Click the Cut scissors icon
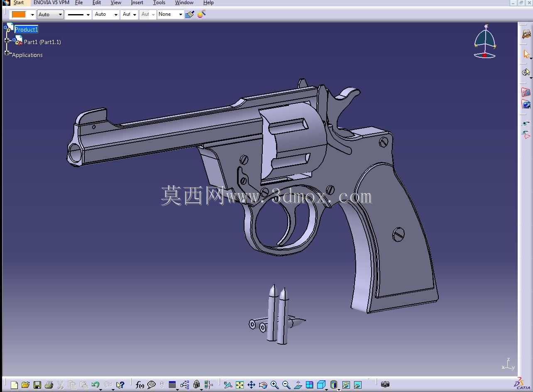Screen dimensions: 533x392 pyautogui.click(x=60, y=385)
